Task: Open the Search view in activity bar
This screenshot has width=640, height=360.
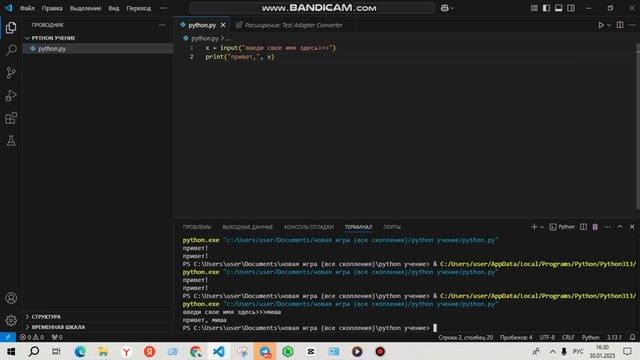Action: coord(11,50)
